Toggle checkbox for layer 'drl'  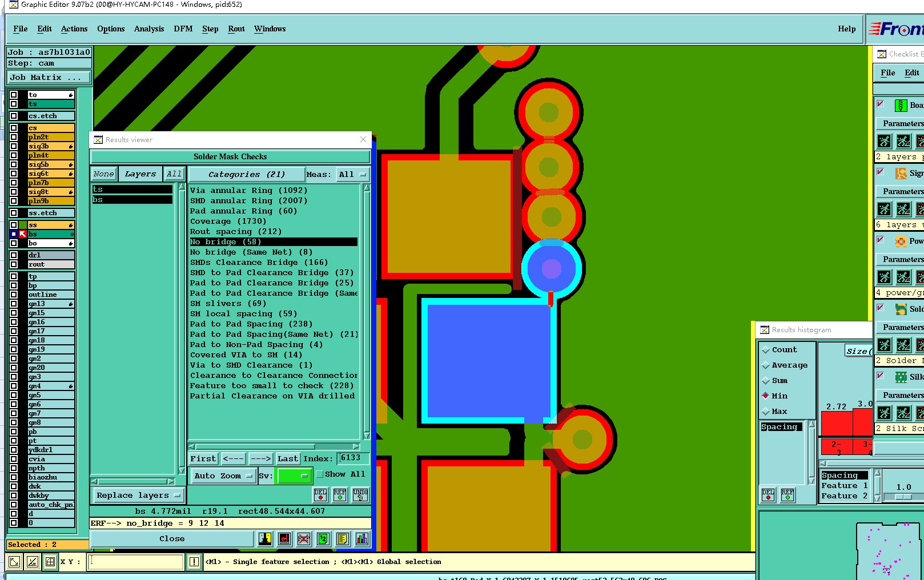point(14,255)
